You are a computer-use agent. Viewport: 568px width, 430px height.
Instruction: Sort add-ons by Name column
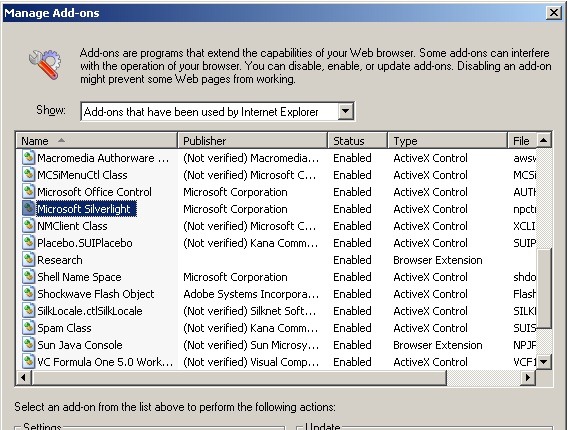pyautogui.click(x=97, y=141)
